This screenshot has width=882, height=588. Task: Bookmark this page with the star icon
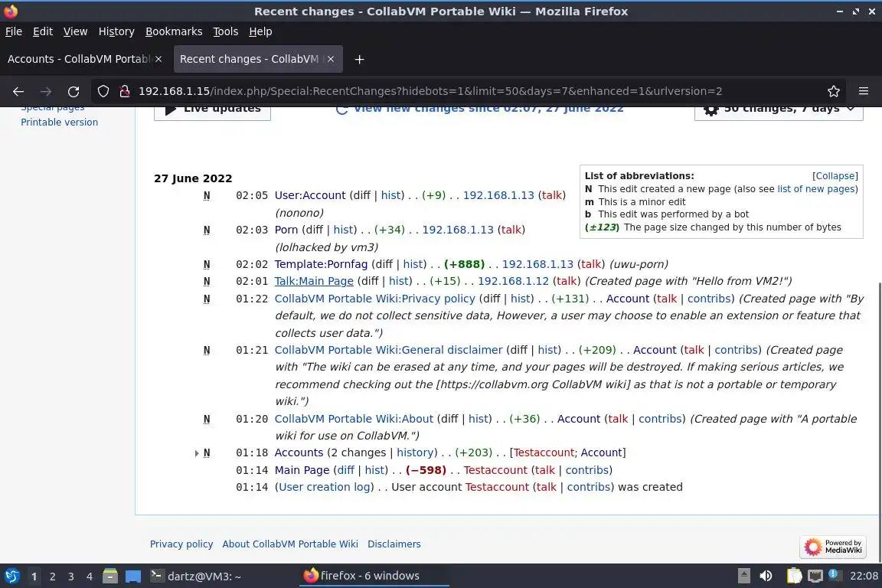pos(834,91)
